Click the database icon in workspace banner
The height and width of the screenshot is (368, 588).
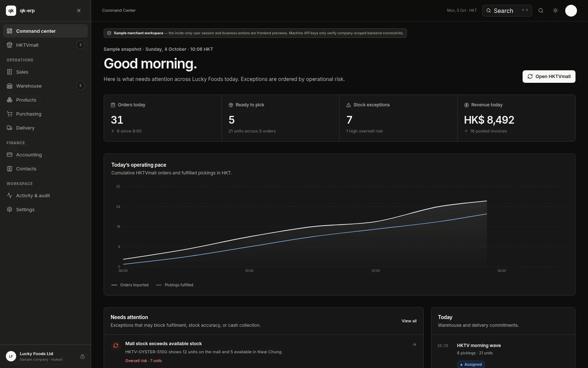[109, 33]
